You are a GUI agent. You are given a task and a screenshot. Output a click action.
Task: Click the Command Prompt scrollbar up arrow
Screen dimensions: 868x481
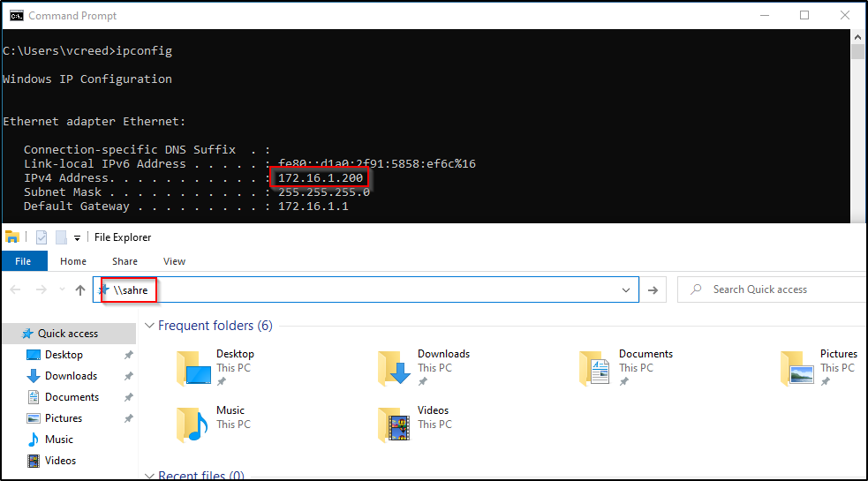pos(857,37)
